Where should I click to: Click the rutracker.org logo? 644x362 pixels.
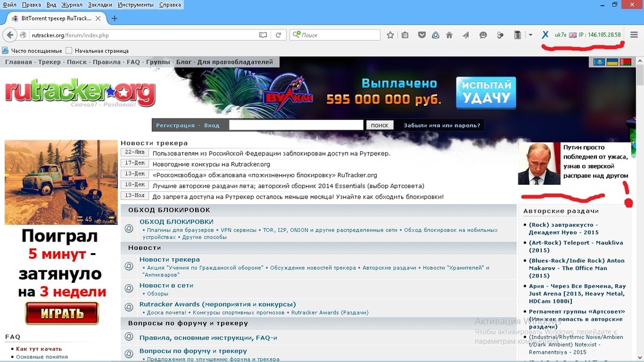click(80, 93)
